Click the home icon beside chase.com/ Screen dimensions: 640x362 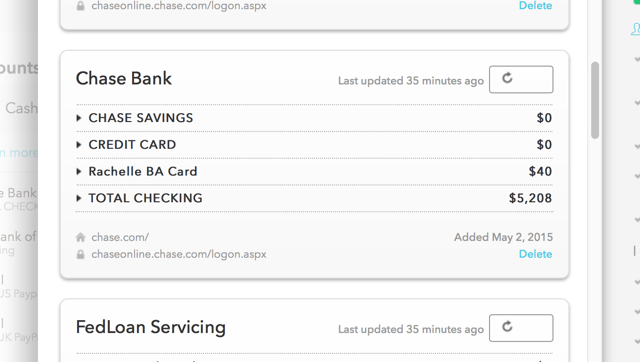[x=80, y=237]
